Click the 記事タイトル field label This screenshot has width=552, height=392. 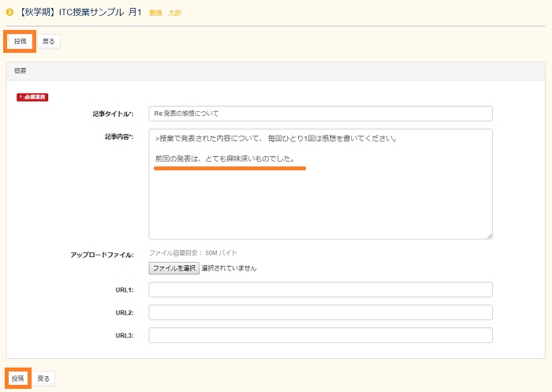point(114,114)
